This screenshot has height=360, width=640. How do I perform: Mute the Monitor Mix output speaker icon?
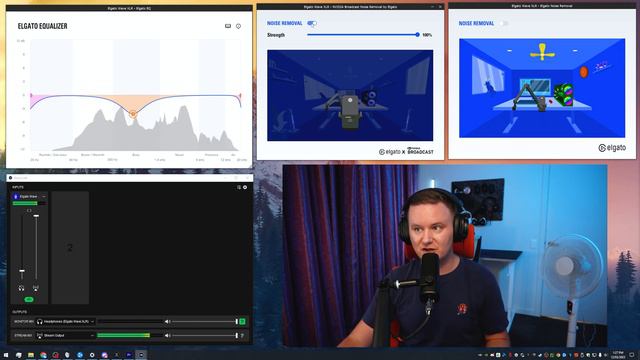167,322
